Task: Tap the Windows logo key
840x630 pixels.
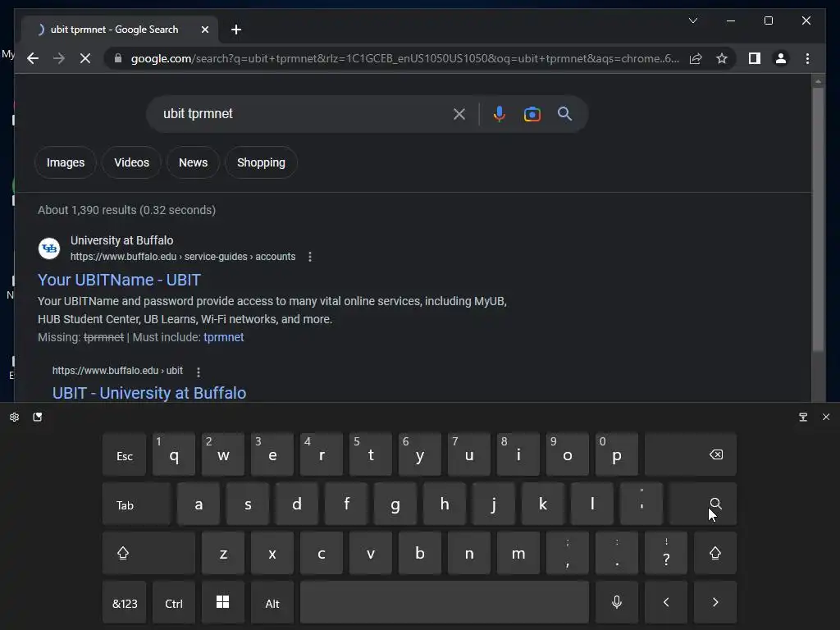Action: point(223,603)
